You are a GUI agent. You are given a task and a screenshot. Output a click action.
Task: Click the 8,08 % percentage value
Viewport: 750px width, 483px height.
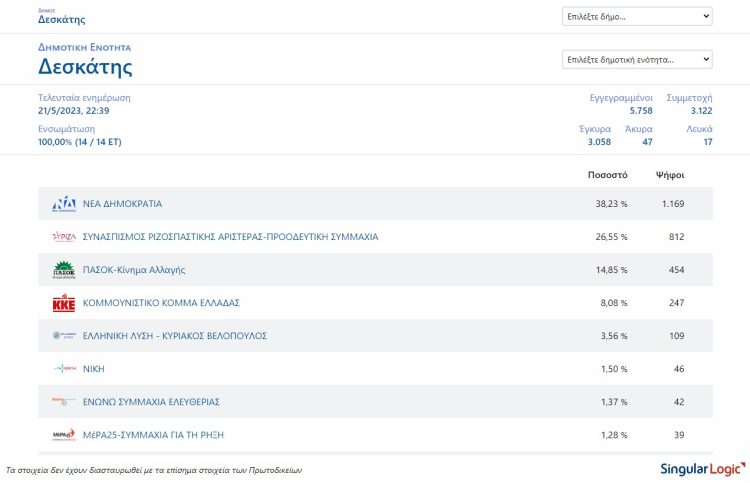pos(614,303)
